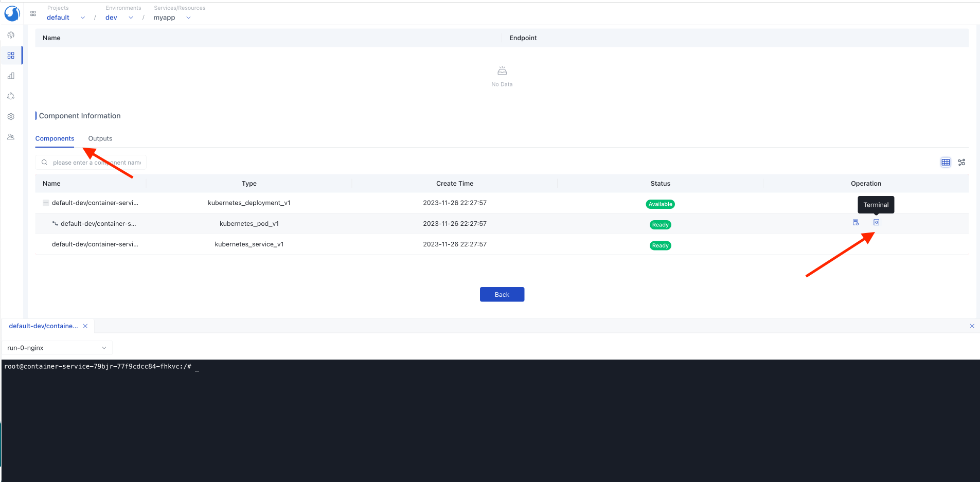
Task: Open the Projects 'default' dropdown
Action: [x=66, y=17]
